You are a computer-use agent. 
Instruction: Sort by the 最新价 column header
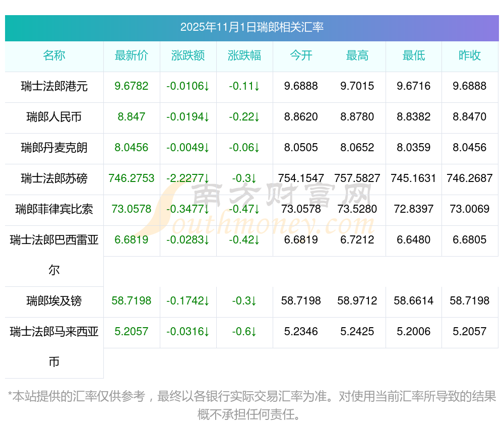(x=132, y=55)
